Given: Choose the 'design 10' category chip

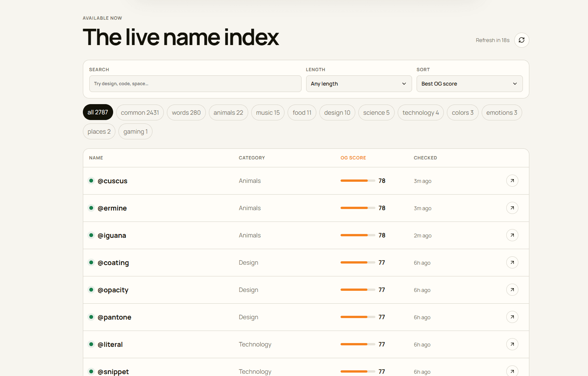Looking at the screenshot, I should [337, 112].
